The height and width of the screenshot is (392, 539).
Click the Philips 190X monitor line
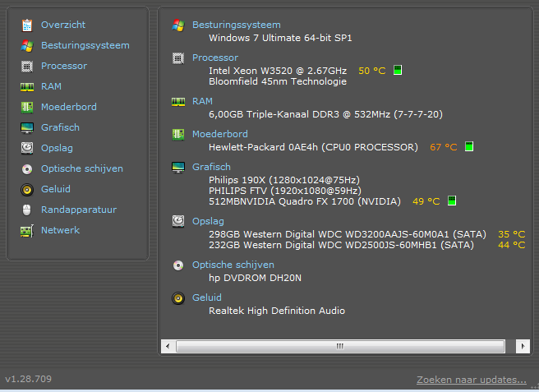point(284,180)
